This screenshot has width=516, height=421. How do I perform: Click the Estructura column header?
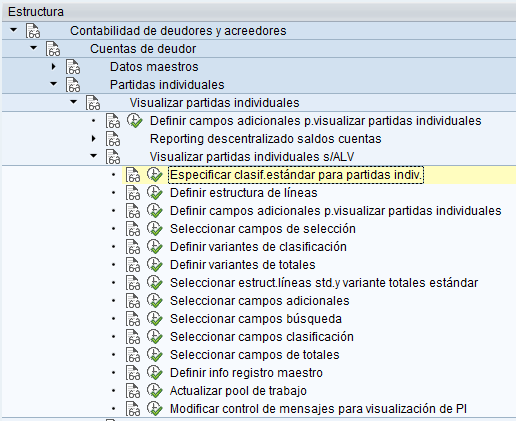click(x=36, y=12)
